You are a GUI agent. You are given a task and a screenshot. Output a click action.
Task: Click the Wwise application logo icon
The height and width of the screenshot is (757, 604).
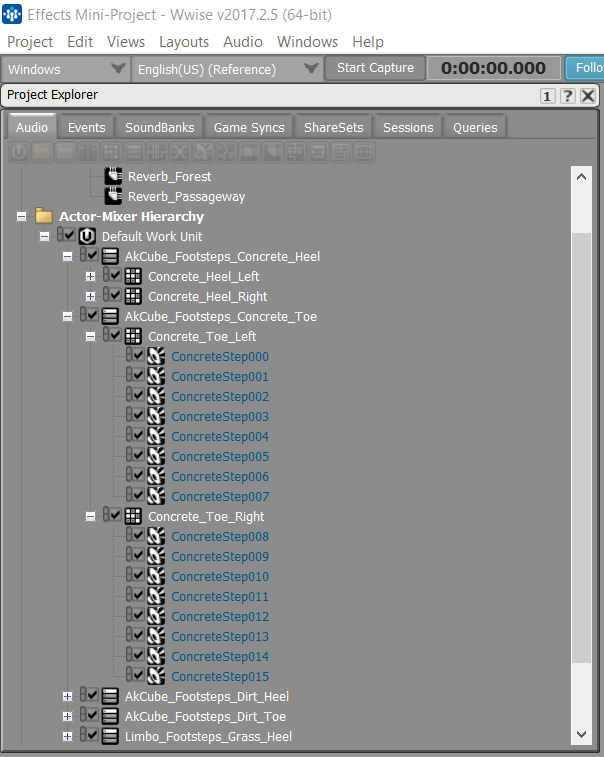(x=12, y=14)
